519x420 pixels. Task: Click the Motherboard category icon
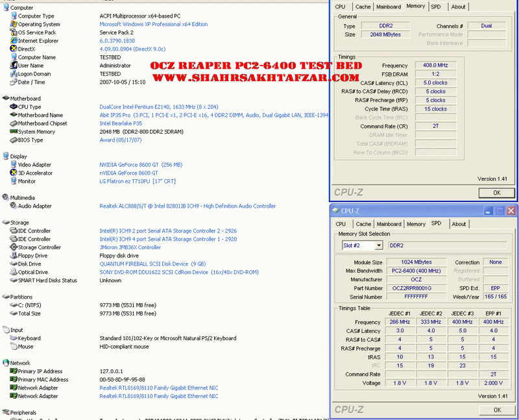click(x=6, y=98)
